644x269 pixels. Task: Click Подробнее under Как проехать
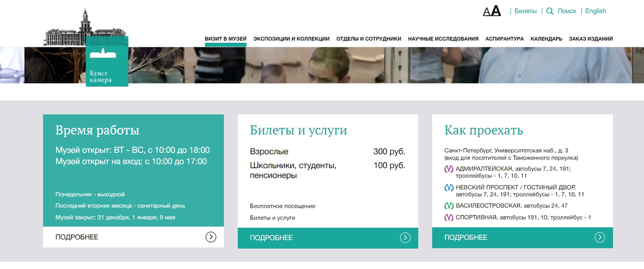(x=466, y=237)
